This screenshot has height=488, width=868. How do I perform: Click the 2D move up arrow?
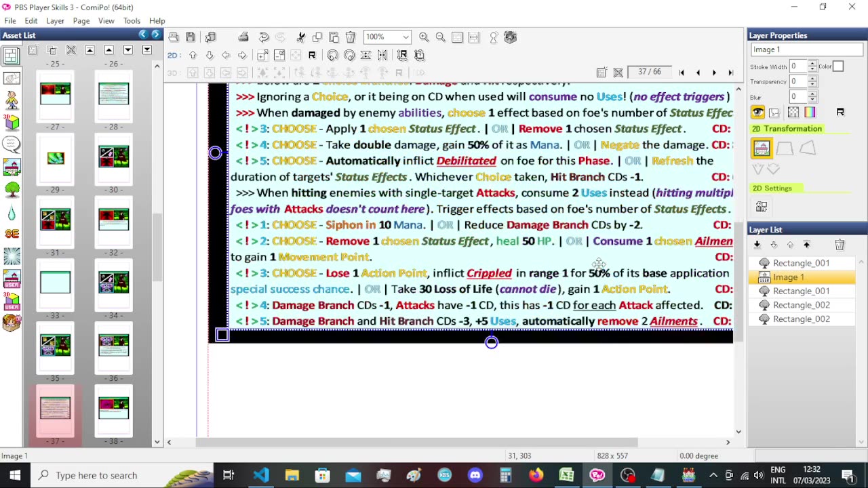193,56
